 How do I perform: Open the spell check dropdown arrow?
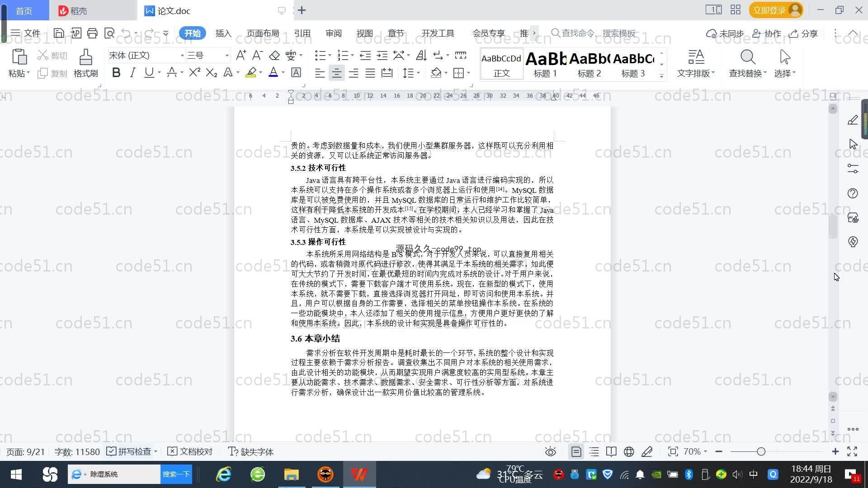coord(156,451)
